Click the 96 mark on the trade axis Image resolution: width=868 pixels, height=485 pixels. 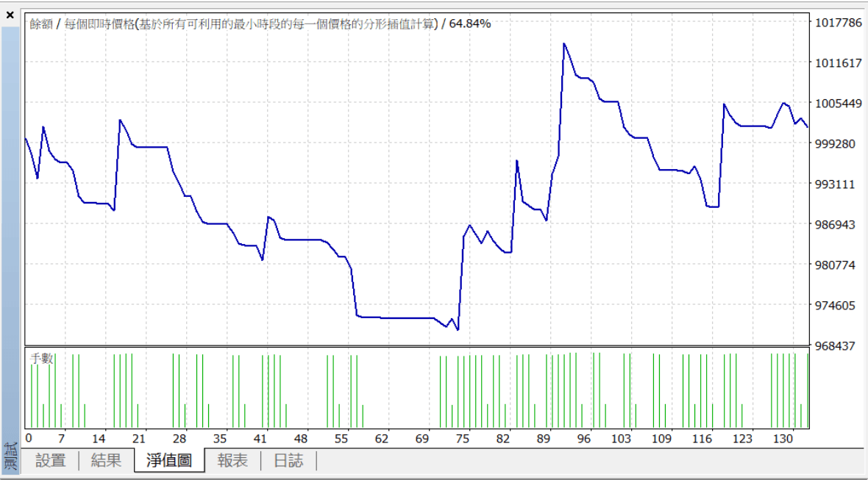(x=583, y=439)
